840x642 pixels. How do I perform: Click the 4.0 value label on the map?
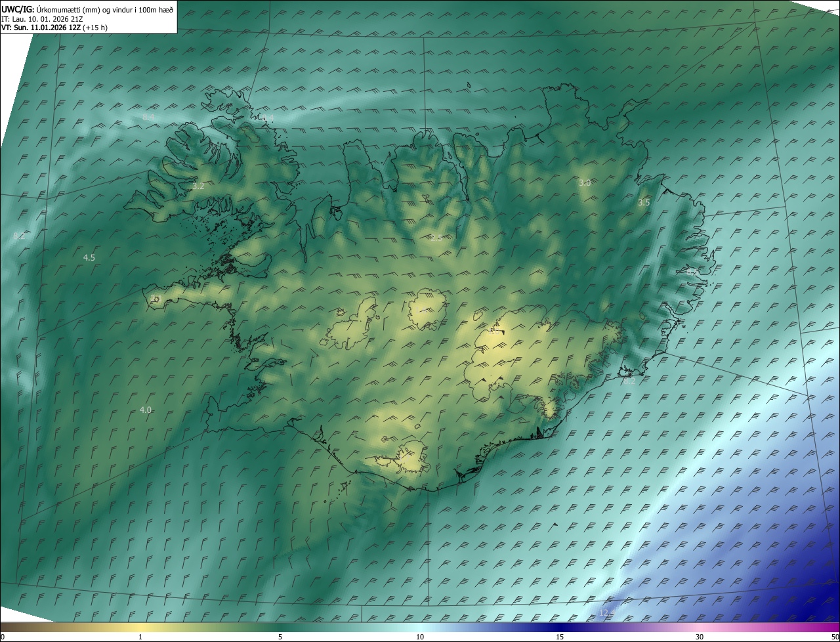(x=146, y=410)
